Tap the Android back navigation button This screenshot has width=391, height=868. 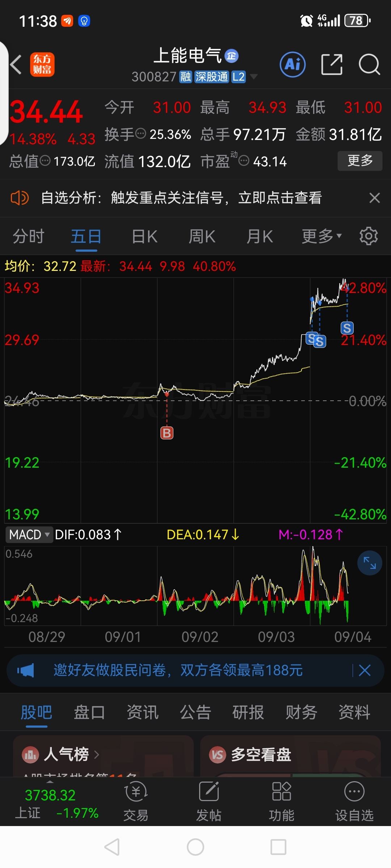pyautogui.click(x=112, y=847)
